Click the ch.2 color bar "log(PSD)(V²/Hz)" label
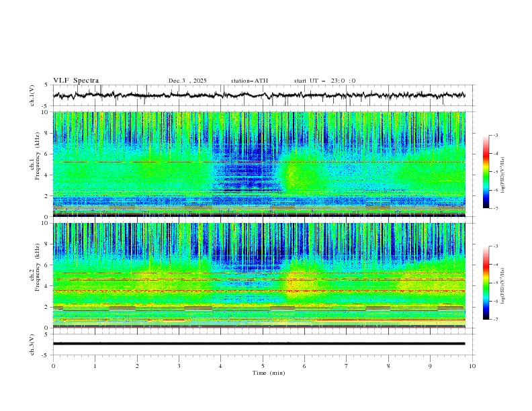Image resolution: width=532 pixels, height=411 pixels. point(503,285)
